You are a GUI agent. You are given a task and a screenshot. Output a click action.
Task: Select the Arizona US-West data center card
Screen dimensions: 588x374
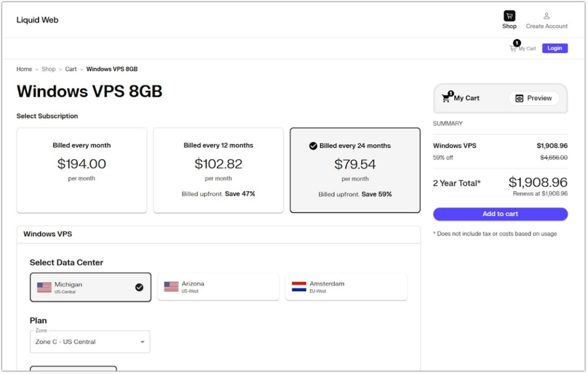pyautogui.click(x=218, y=287)
